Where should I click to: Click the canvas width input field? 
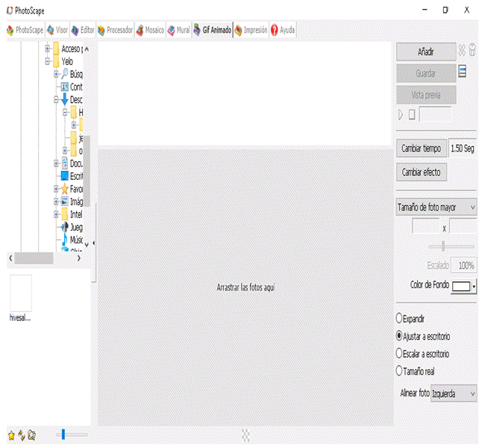[426, 226]
